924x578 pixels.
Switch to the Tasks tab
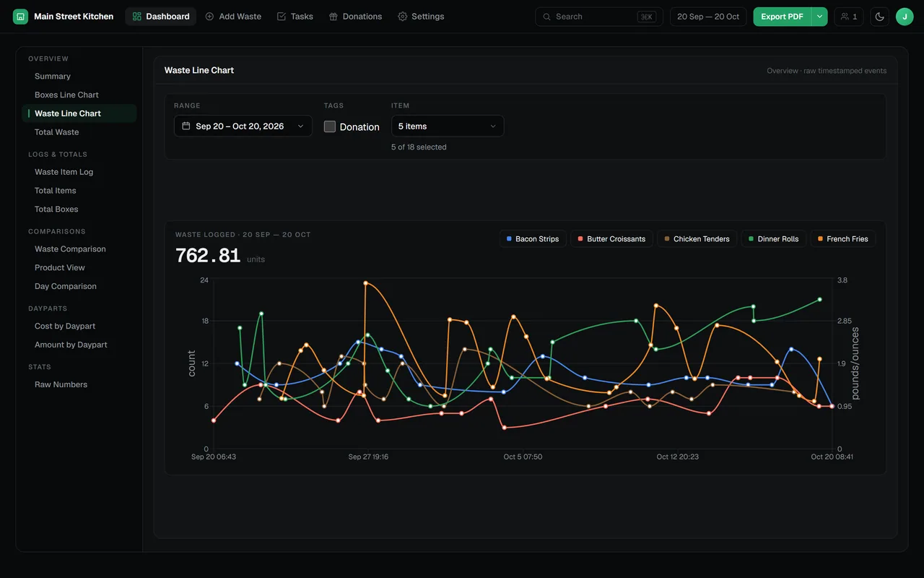click(295, 17)
